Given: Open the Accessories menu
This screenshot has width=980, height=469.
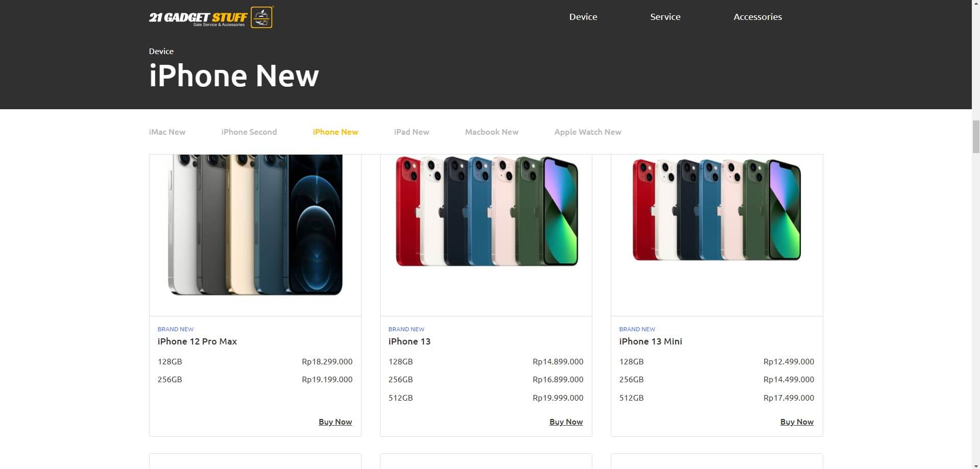Looking at the screenshot, I should [757, 17].
